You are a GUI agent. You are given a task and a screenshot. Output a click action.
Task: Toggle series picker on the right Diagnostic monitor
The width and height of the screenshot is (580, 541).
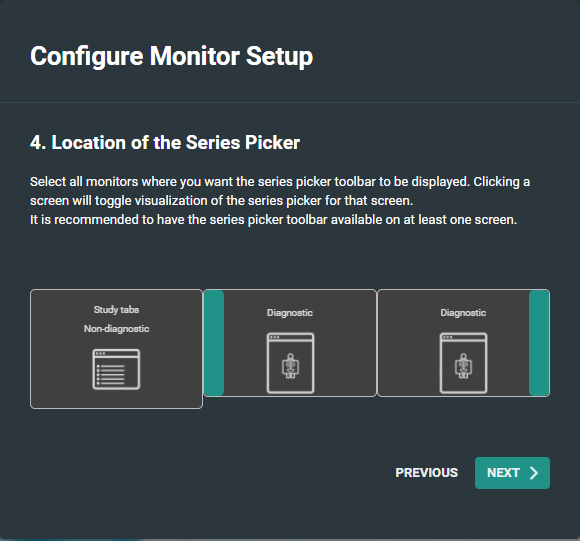point(463,343)
